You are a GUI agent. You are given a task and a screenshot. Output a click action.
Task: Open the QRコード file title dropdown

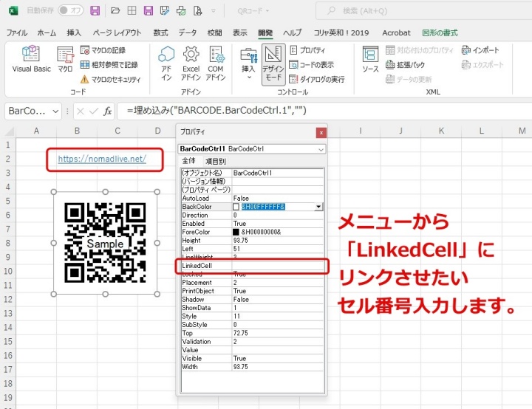[253, 11]
